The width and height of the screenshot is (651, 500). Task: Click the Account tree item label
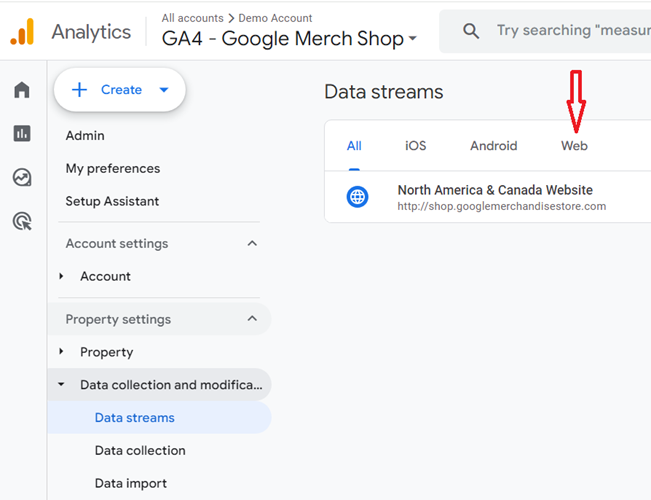pyautogui.click(x=105, y=276)
